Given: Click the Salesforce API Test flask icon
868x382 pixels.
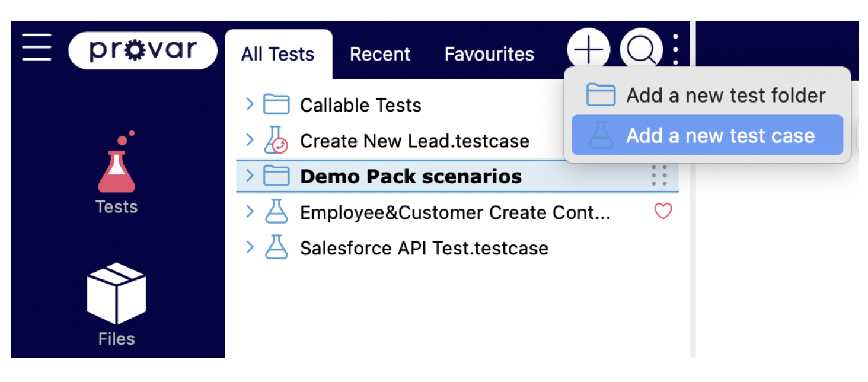Looking at the screenshot, I should (276, 247).
